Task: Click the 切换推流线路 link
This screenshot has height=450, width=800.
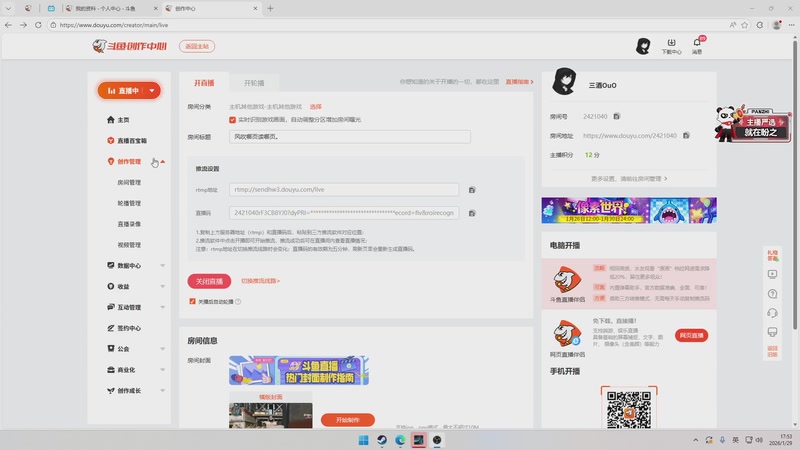Action: pyautogui.click(x=260, y=281)
